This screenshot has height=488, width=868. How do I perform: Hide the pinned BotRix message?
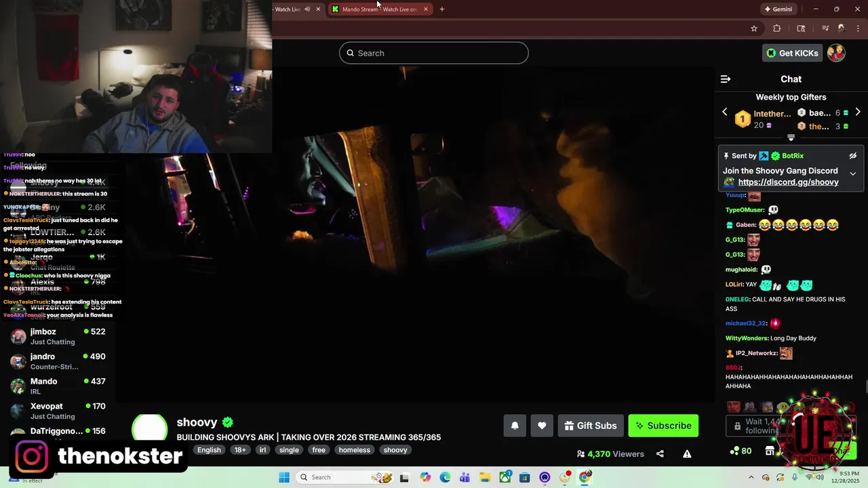pos(853,156)
